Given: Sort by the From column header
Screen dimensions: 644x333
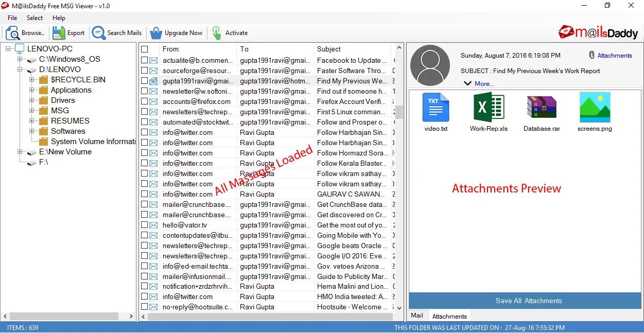Looking at the screenshot, I should 198,49.
